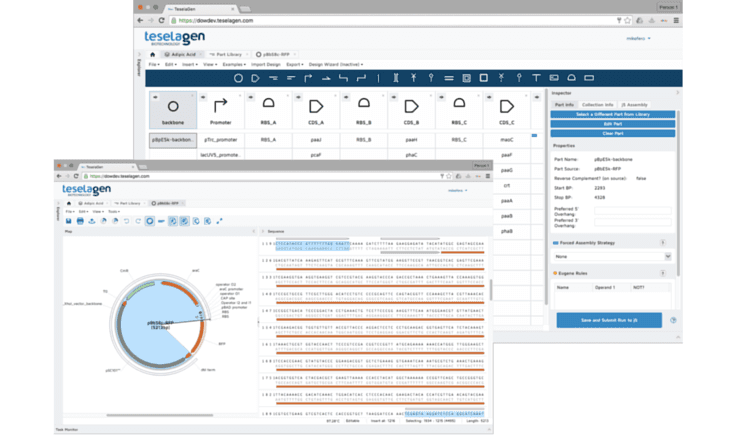
Task: Select the maoC cell in CDS_C column
Action: (x=506, y=140)
